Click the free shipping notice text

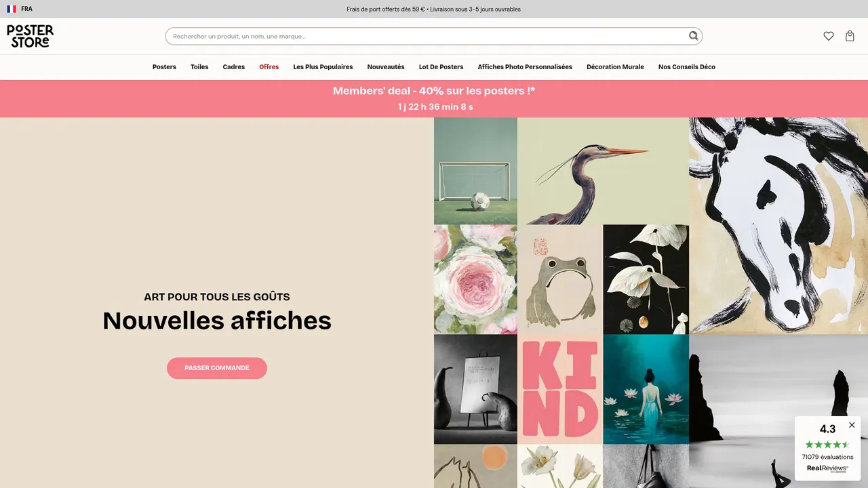click(434, 9)
